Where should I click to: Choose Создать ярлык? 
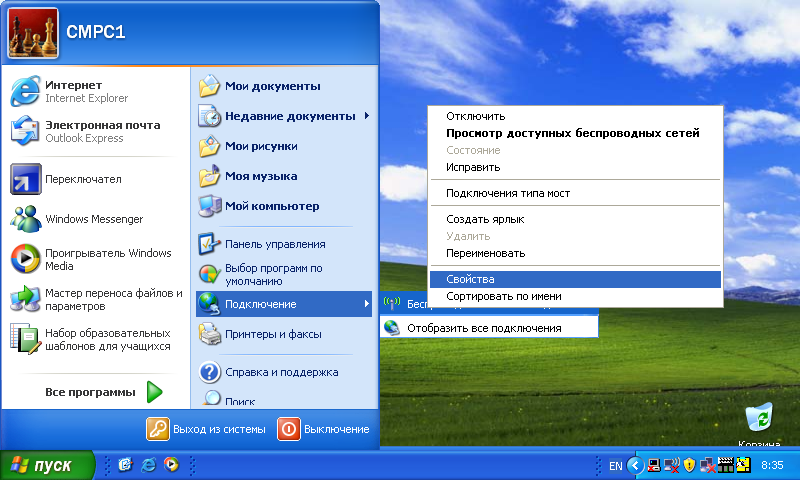(x=576, y=219)
